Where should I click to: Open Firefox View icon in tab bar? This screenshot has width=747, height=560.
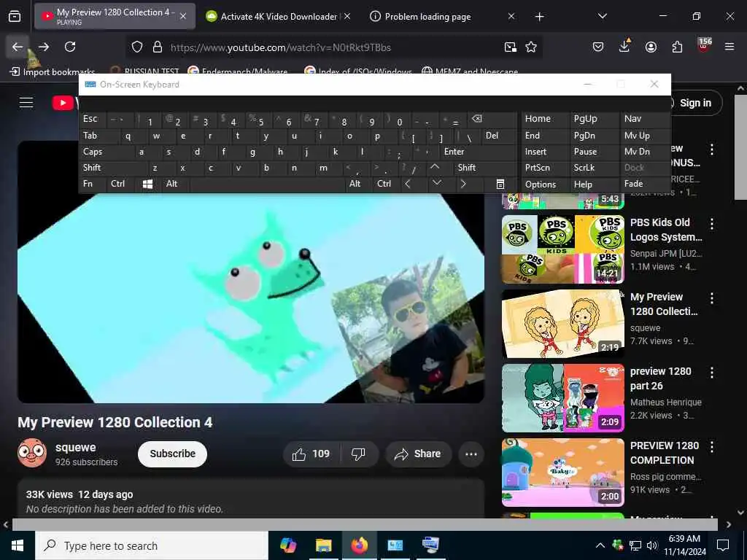tap(15, 17)
